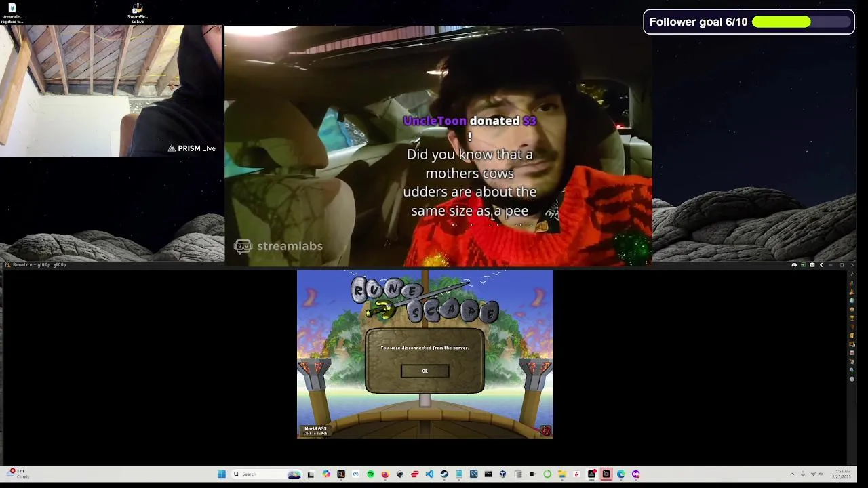Show hidden system tray icons chevron
Viewport: 868px width, 488px height.
pyautogui.click(x=792, y=474)
